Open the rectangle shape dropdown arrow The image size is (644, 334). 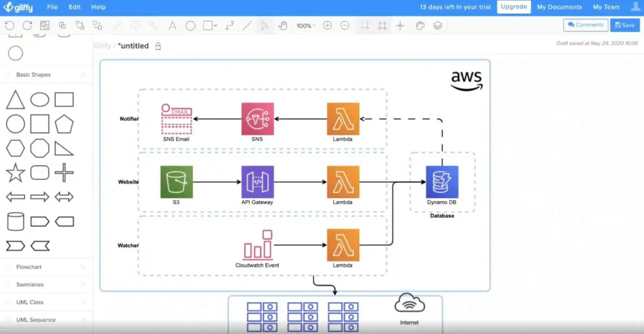[x=216, y=25]
